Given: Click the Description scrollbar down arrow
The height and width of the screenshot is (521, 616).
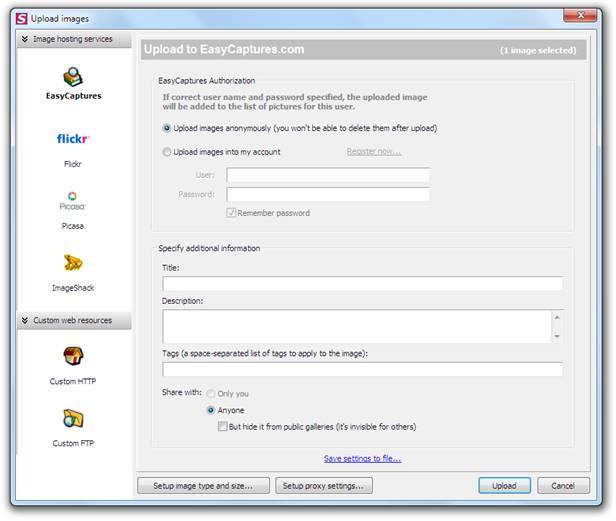Looking at the screenshot, I should (557, 336).
